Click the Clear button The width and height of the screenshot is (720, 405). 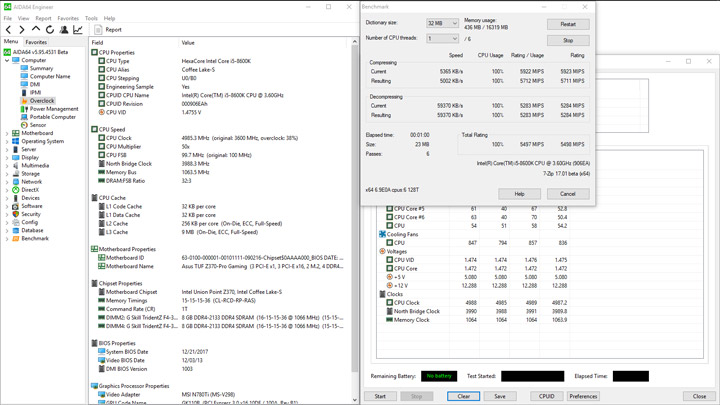coord(464,396)
